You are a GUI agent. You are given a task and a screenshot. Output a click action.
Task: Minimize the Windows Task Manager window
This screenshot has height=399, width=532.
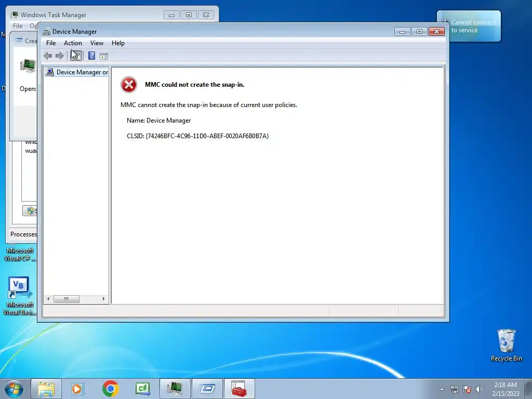click(x=171, y=15)
